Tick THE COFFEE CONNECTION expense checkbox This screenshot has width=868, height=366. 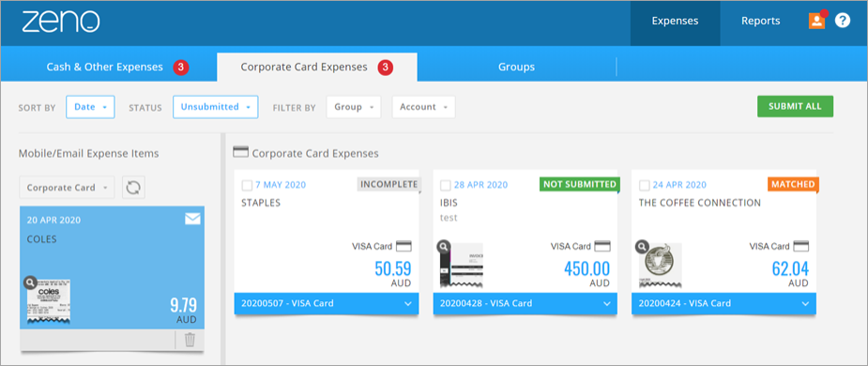[x=645, y=185]
